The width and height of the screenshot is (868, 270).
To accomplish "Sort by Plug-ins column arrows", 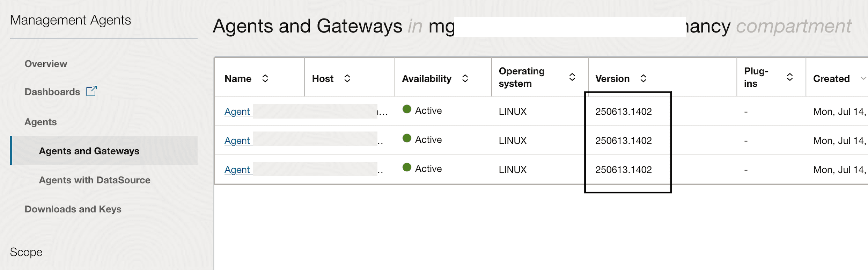I will pos(790,77).
